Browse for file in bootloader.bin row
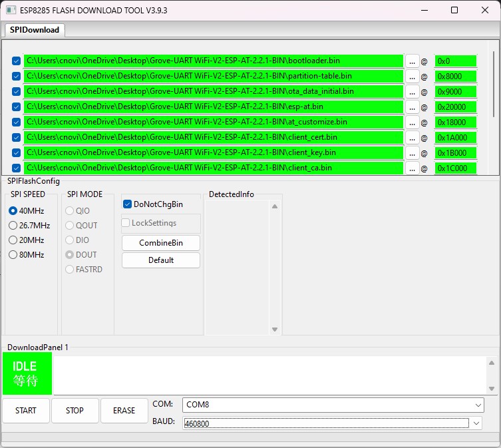 pos(412,61)
